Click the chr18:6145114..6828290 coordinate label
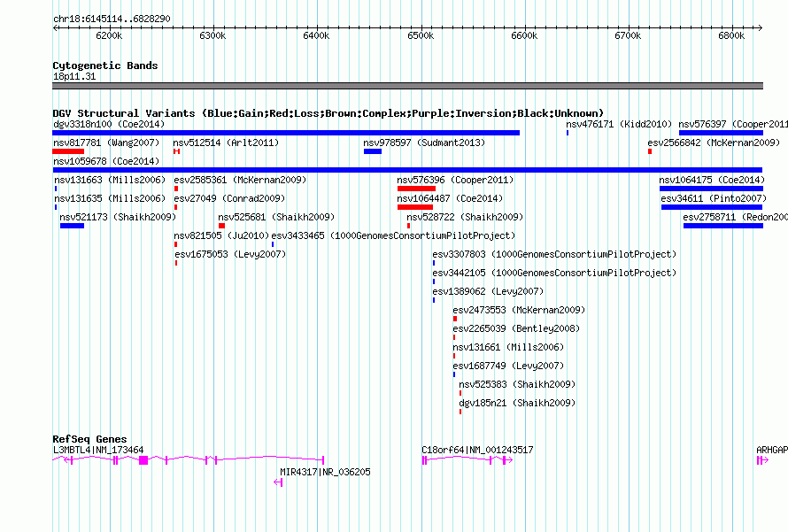 112,19
